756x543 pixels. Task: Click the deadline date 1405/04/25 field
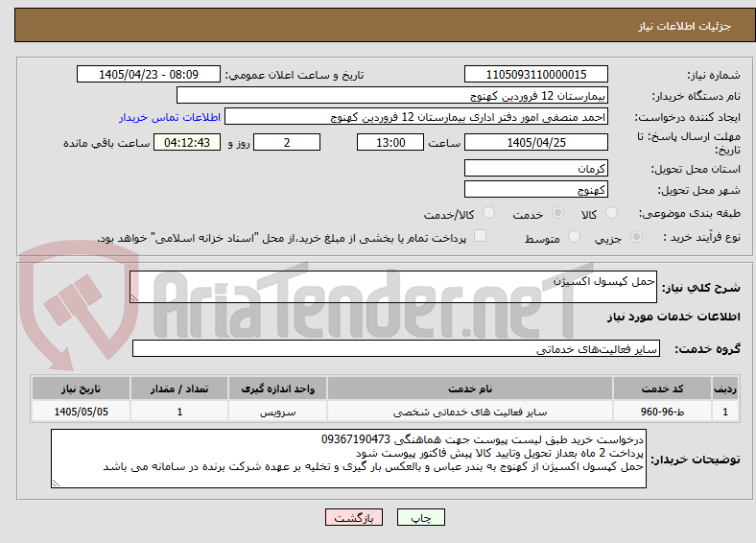(535, 142)
